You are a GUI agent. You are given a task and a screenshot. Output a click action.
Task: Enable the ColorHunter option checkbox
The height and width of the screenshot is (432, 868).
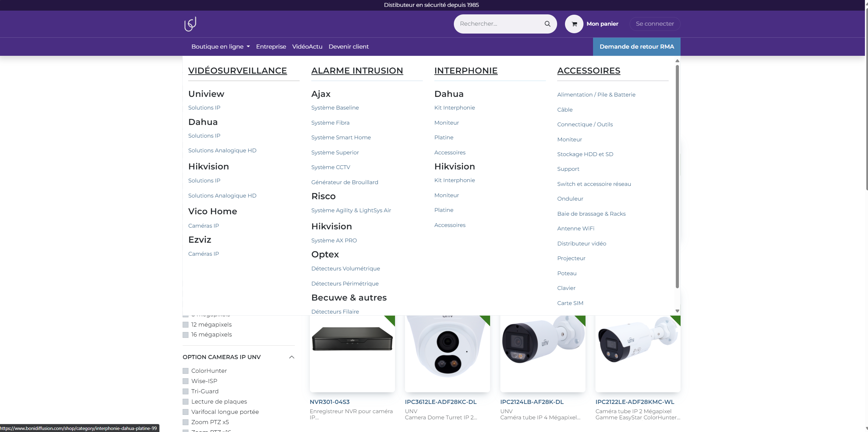coord(186,371)
